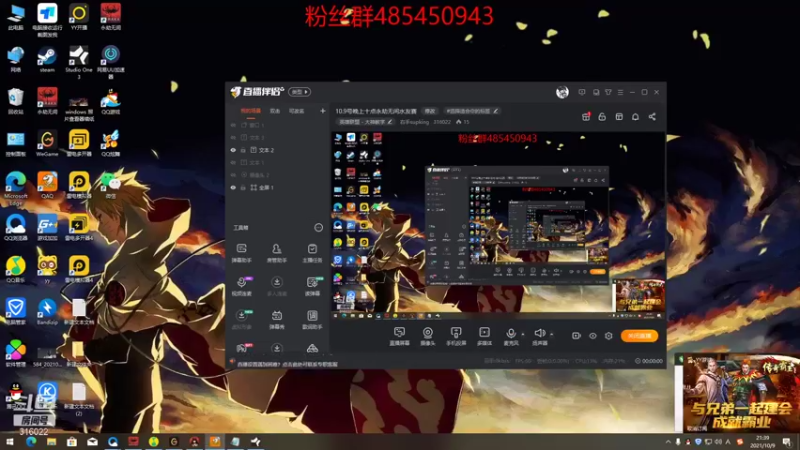Viewport: 800px width, 450px height.
Task: Open the 多人连麦 tool
Action: (277, 286)
